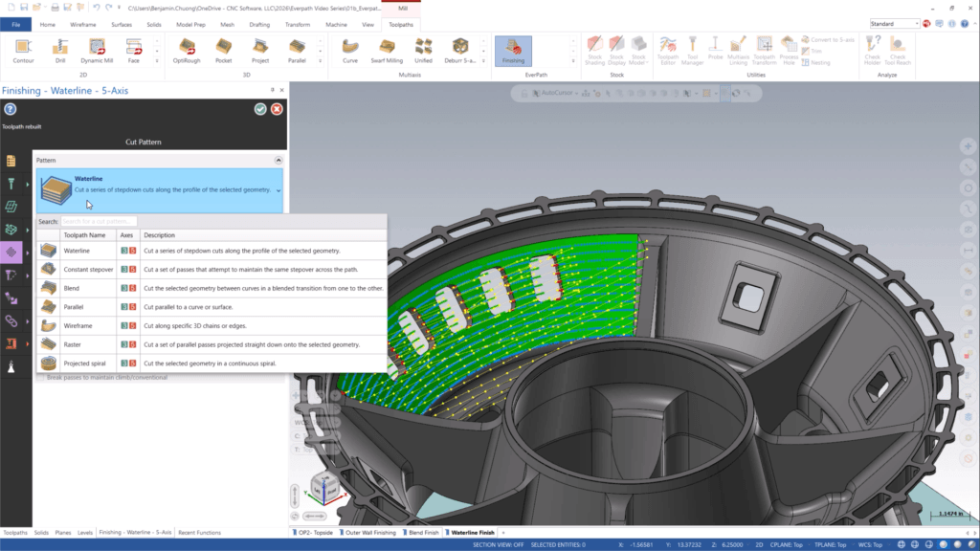This screenshot has width=980, height=551.
Task: Cancel with the red X button
Action: (277, 109)
